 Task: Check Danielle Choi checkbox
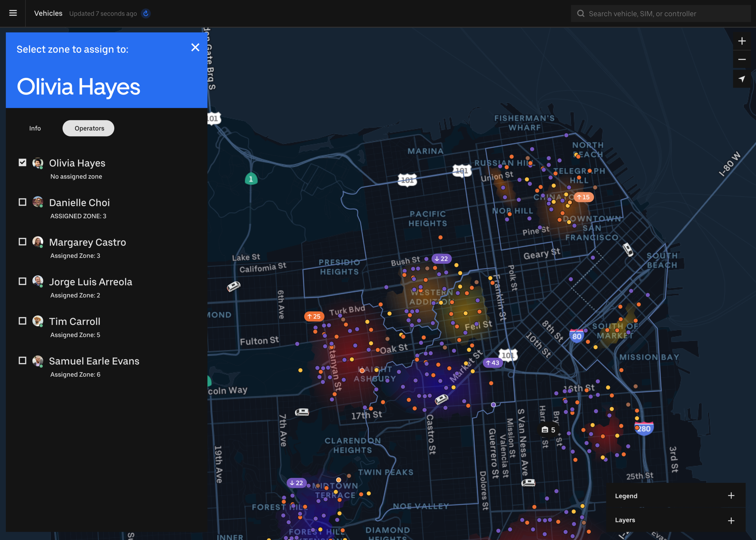(22, 202)
